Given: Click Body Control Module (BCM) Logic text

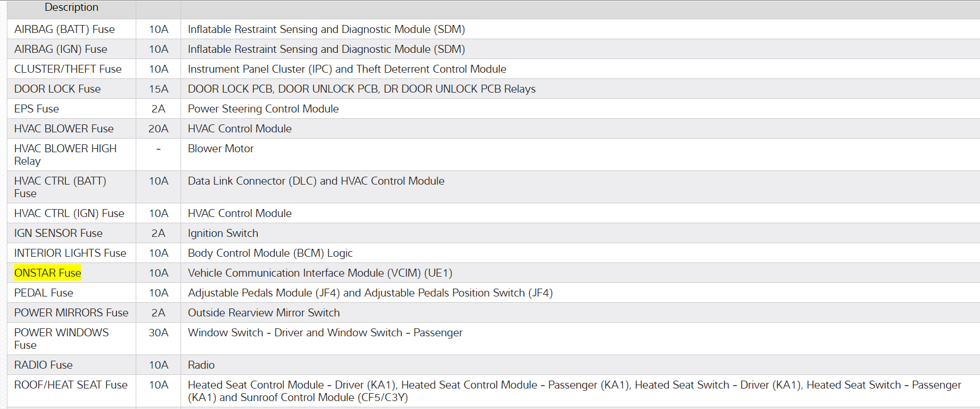Looking at the screenshot, I should tap(270, 253).
